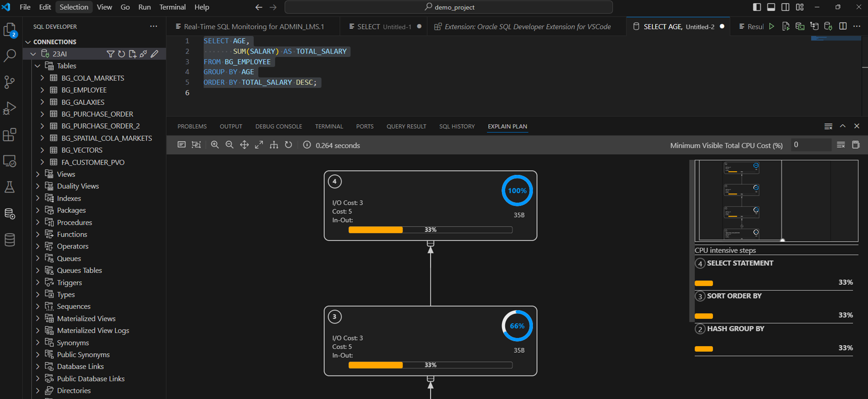Collapse the Tables folder
The image size is (868, 399).
(38, 66)
